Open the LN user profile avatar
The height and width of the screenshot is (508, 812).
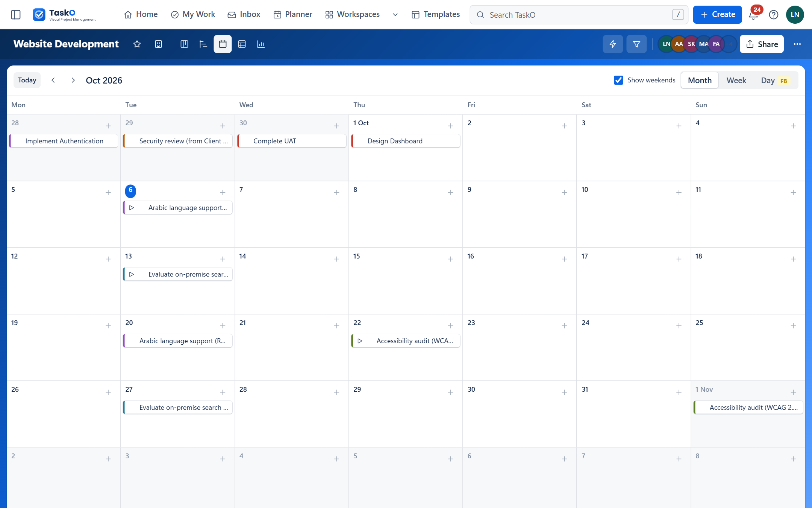[795, 15]
